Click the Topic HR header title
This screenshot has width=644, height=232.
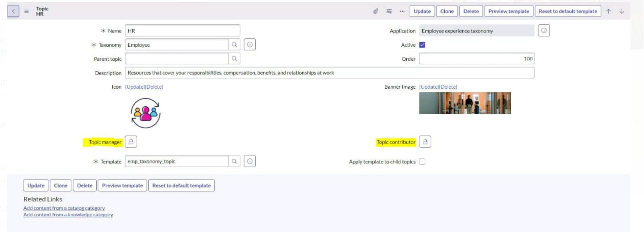click(42, 11)
